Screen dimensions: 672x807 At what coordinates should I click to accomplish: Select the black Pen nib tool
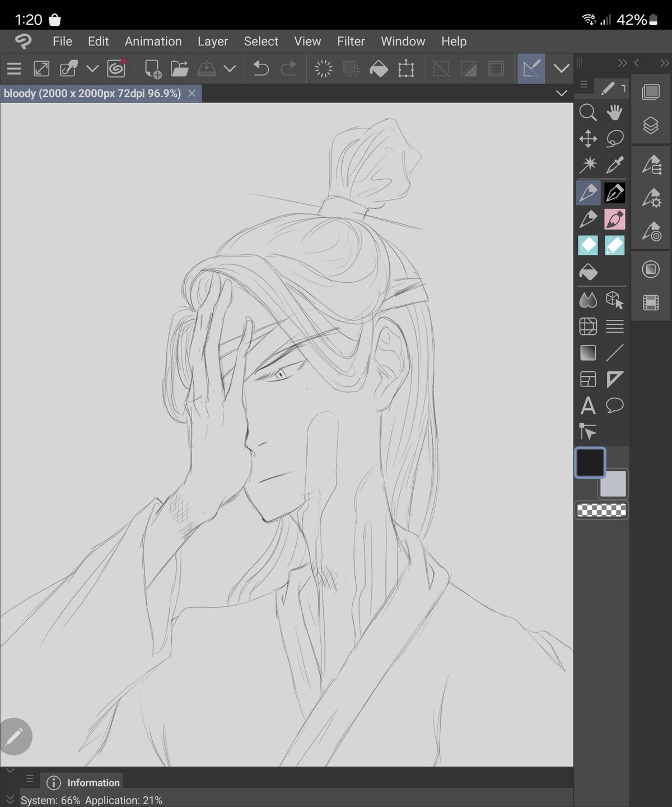614,193
